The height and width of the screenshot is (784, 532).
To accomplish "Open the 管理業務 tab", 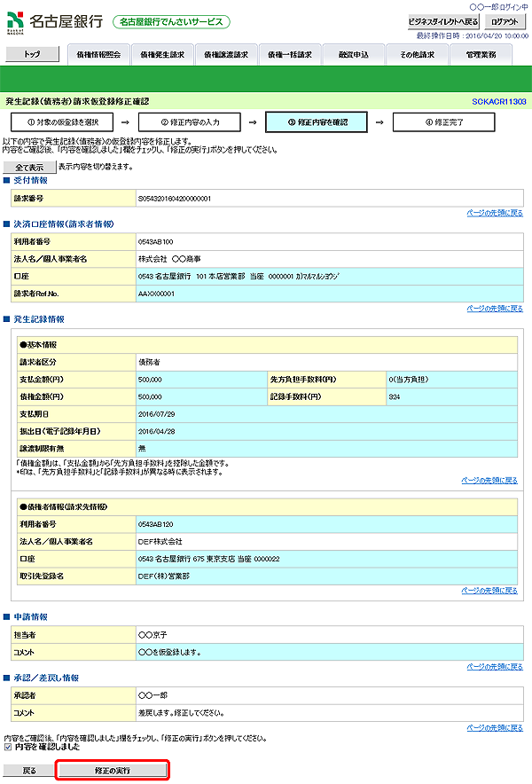I will [x=481, y=54].
